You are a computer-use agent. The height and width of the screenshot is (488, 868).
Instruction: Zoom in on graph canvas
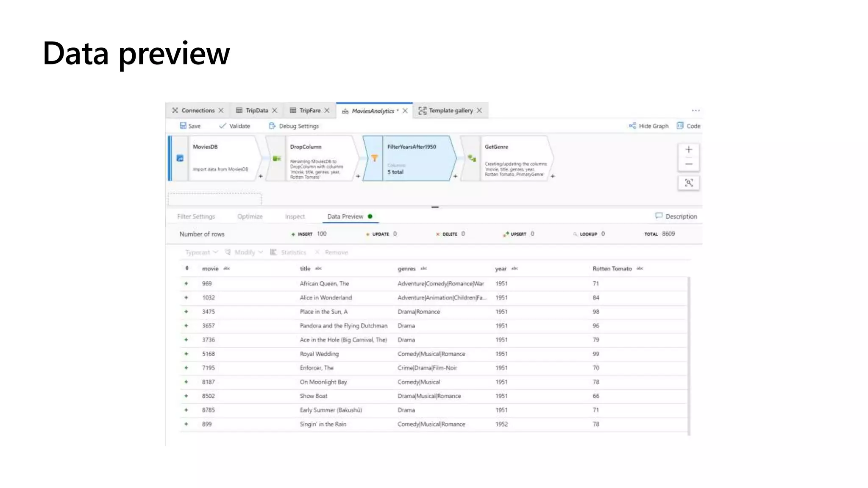pos(689,150)
